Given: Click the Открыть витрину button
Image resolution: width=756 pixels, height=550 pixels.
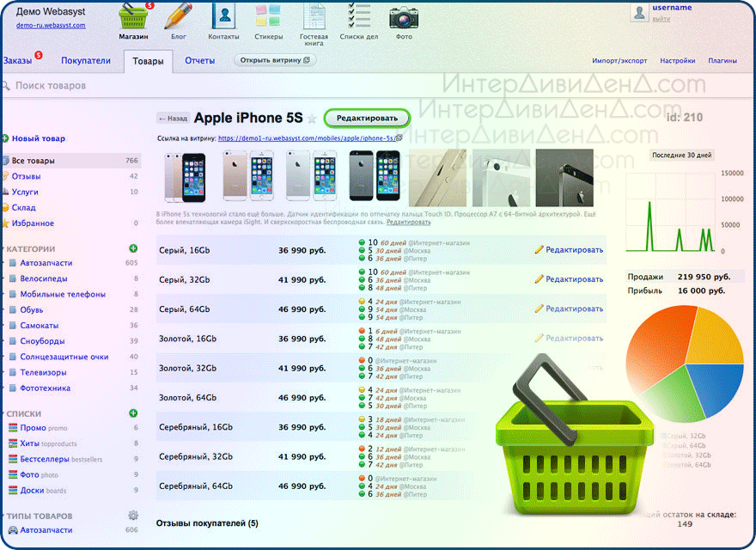Looking at the screenshot, I should coord(275,60).
